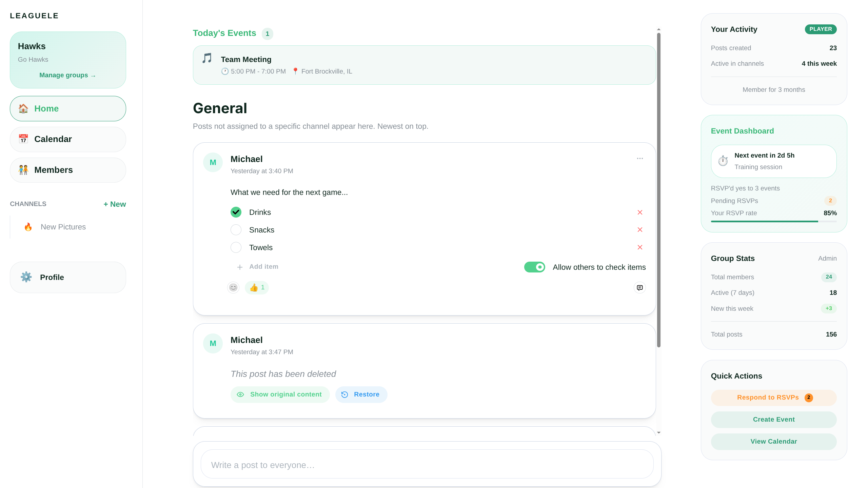Open comments on Michael's checklist post
The width and height of the screenshot is (868, 488).
[639, 288]
